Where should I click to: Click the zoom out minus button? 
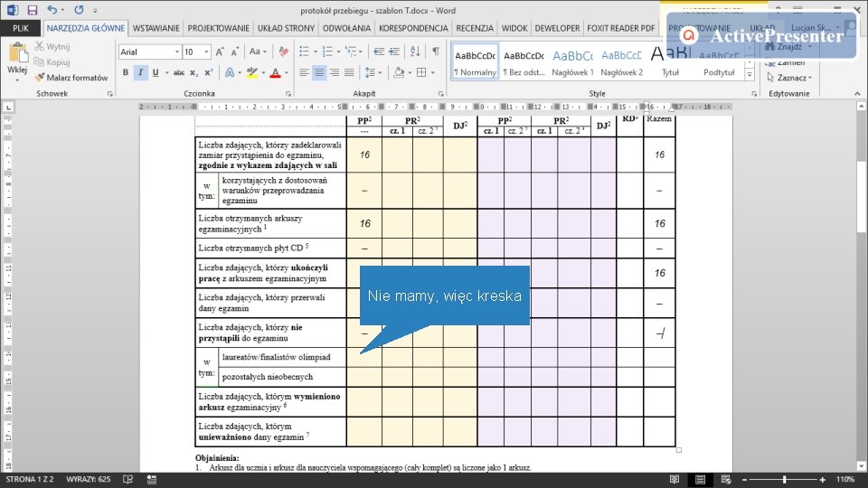point(744,480)
